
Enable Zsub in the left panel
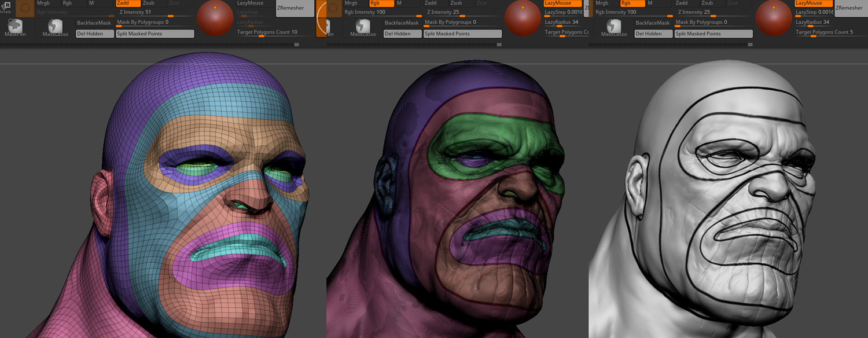click(x=154, y=3)
